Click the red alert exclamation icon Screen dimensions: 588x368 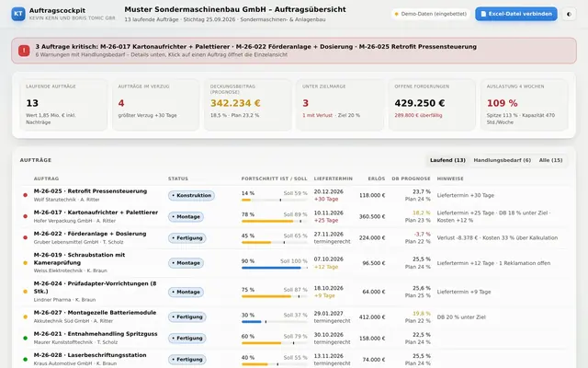[x=24, y=51]
